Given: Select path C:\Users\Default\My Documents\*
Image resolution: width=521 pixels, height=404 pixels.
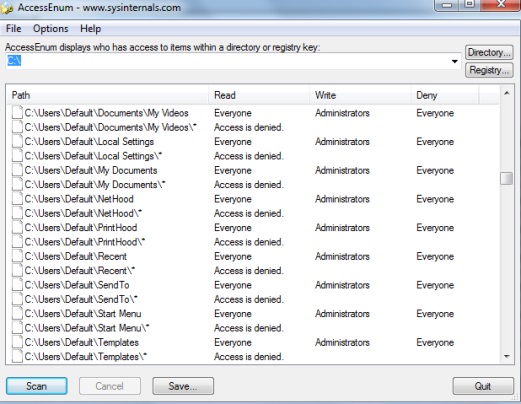Looking at the screenshot, I should [x=95, y=184].
